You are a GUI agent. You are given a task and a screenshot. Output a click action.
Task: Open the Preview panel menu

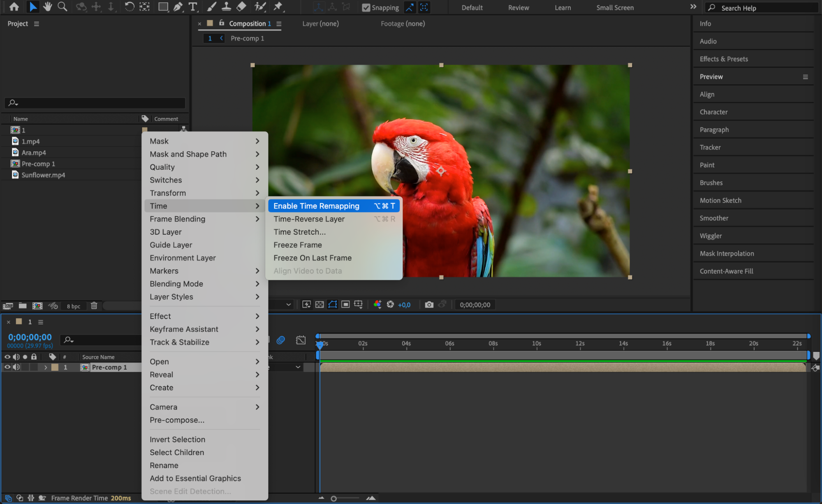point(805,77)
